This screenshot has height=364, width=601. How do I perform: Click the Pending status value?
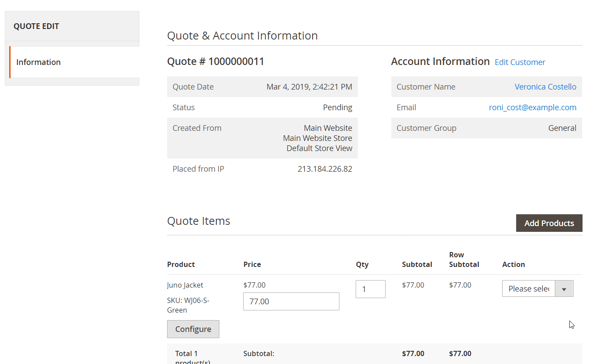click(337, 108)
